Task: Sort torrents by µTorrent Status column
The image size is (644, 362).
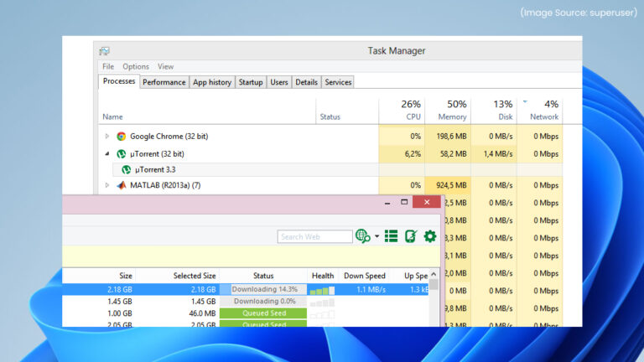Action: (x=263, y=276)
